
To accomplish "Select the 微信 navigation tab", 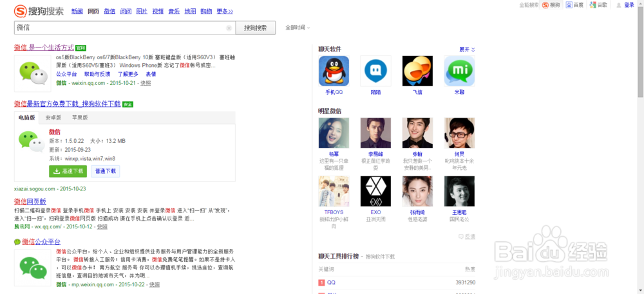I will pos(109,12).
